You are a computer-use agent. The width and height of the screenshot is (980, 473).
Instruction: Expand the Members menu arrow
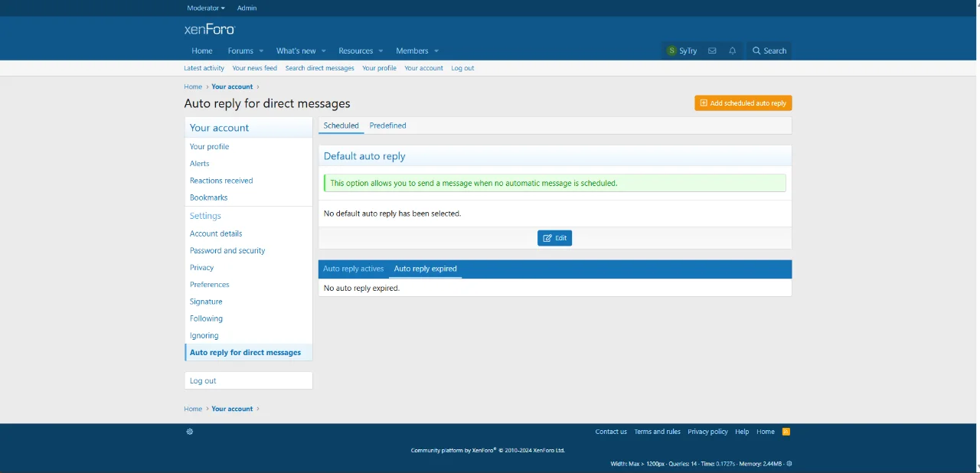[x=436, y=51]
